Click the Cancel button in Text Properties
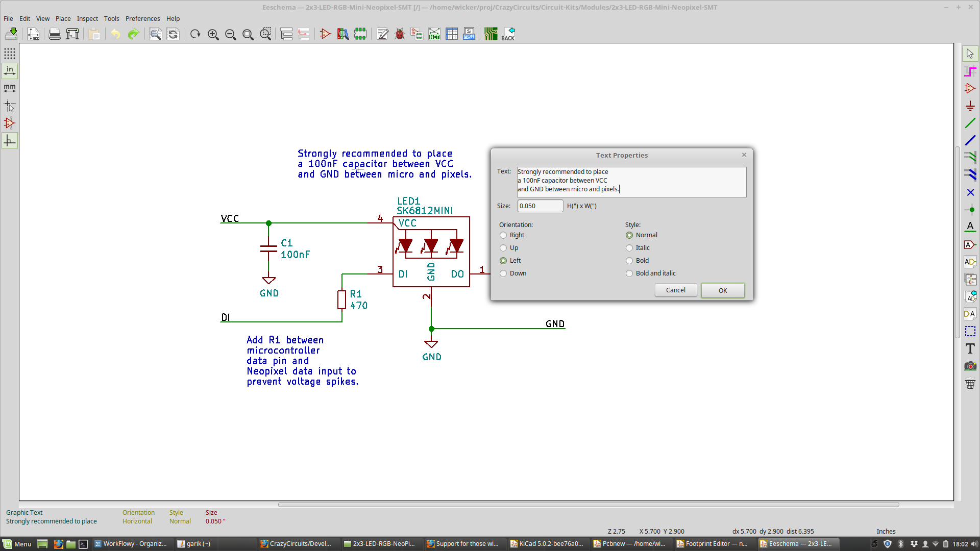Viewport: 980px width, 551px height. (675, 290)
